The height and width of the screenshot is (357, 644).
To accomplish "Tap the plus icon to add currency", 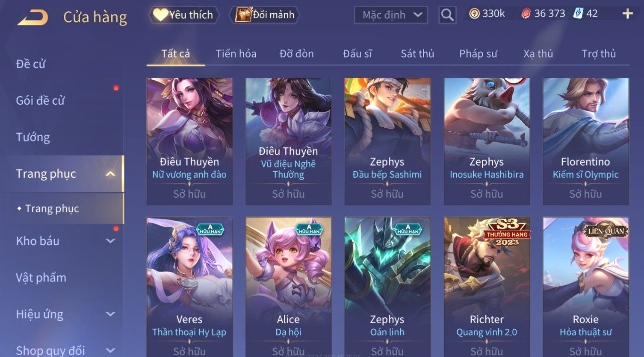I will click(x=627, y=14).
